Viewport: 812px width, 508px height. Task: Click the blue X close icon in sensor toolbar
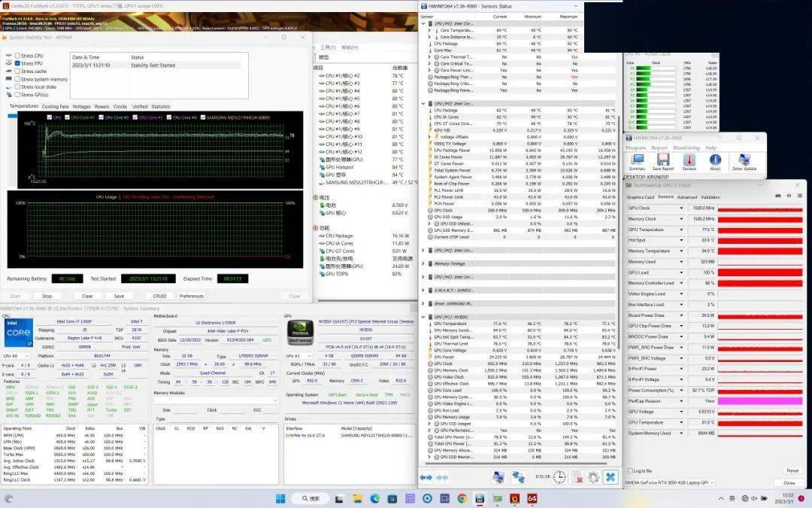[x=611, y=477]
